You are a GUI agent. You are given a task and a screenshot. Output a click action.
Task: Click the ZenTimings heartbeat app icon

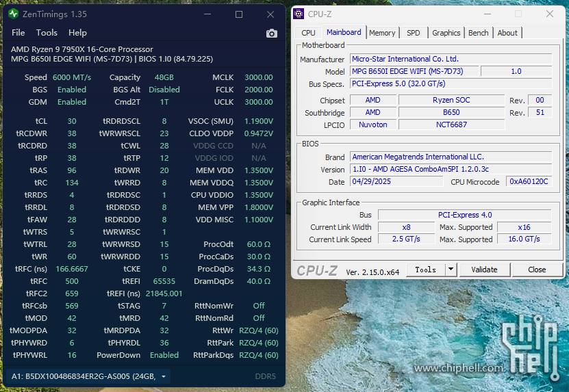[14, 14]
